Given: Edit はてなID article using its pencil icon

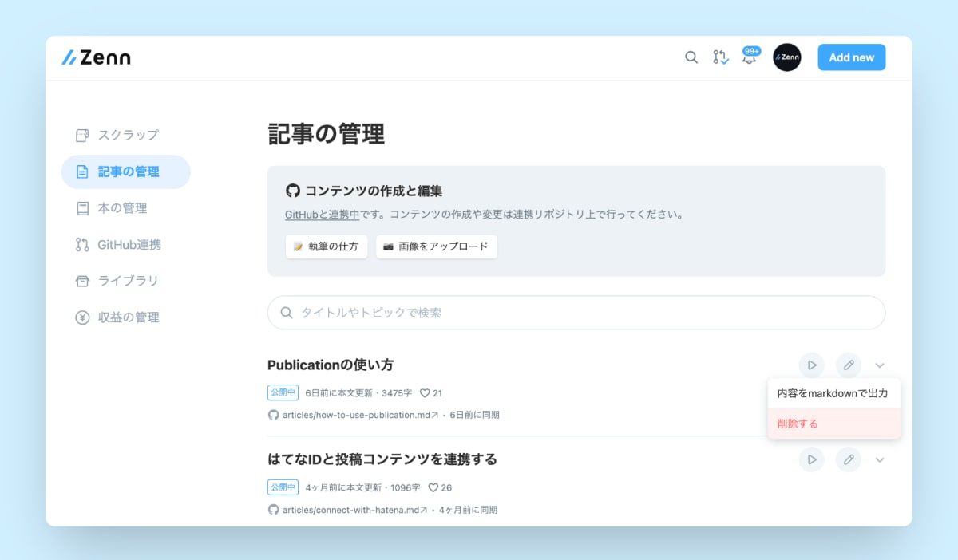Looking at the screenshot, I should click(849, 459).
